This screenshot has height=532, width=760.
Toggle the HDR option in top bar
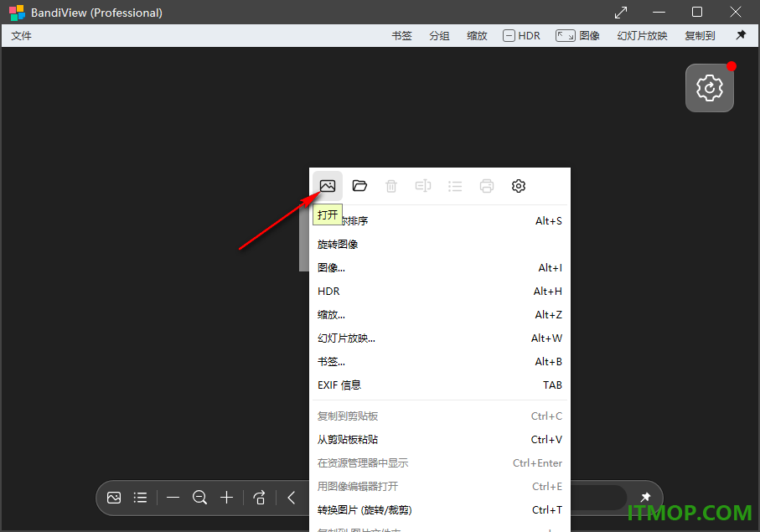(521, 36)
